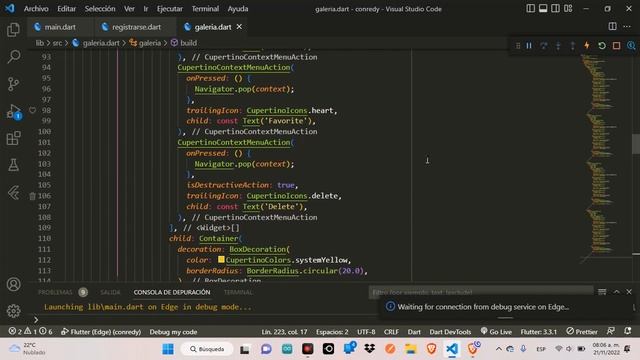Open notifications bell in status bar
640x360 pixels.
pos(628,331)
